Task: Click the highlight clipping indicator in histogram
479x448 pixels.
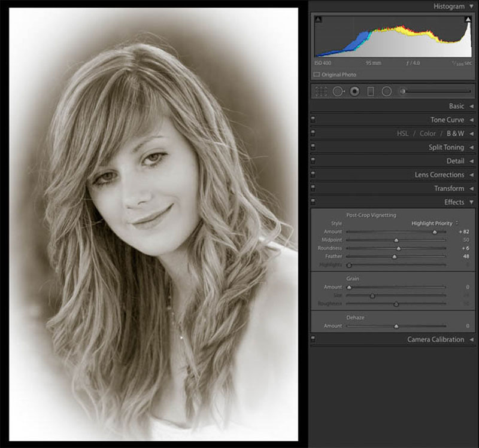Action: tap(468, 19)
